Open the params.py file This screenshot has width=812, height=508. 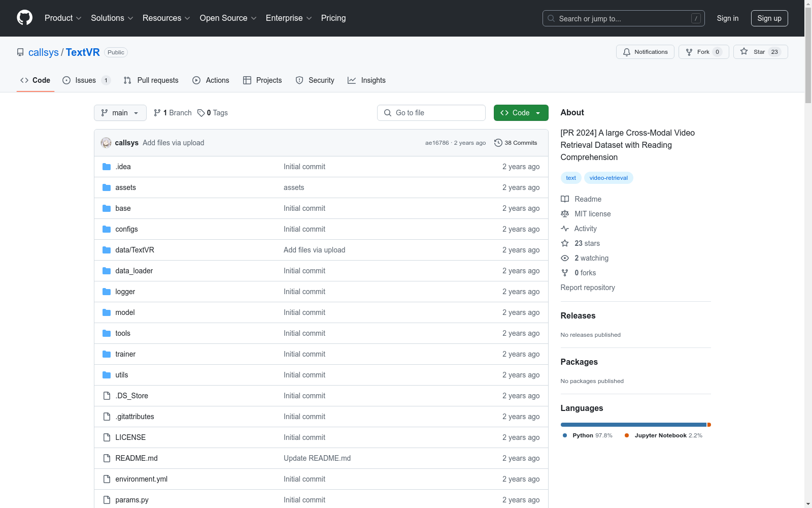tap(132, 500)
